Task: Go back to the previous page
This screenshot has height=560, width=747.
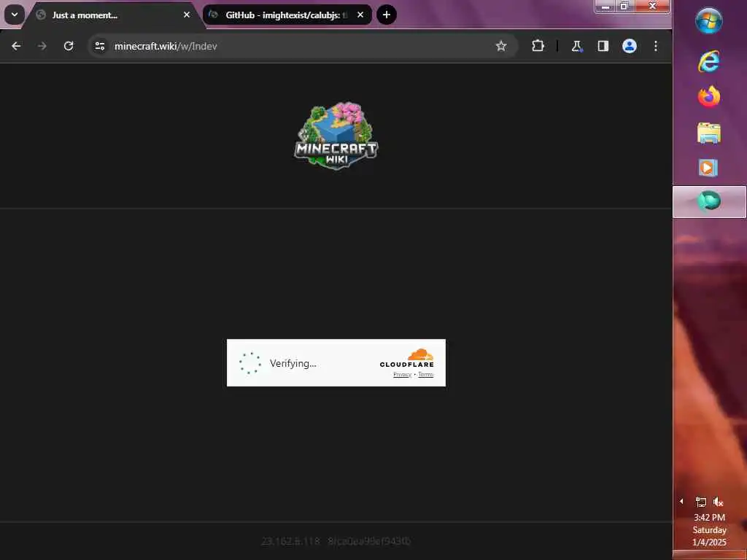Action: coord(16,46)
